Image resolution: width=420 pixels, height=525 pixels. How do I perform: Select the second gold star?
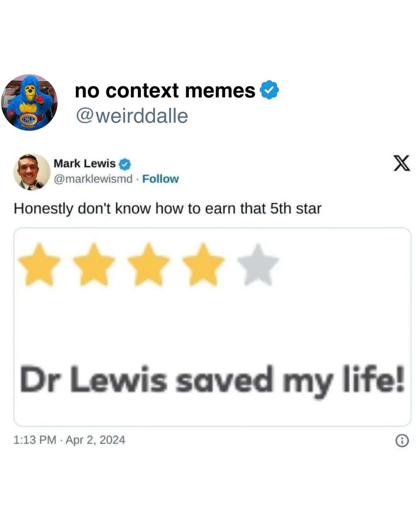point(94,264)
